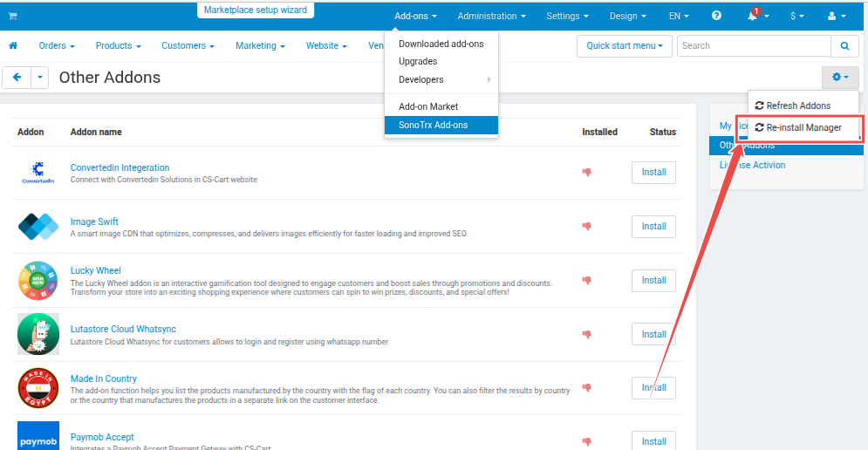The width and height of the screenshot is (868, 450).
Task: Click inside the Search input field
Action: point(754,45)
